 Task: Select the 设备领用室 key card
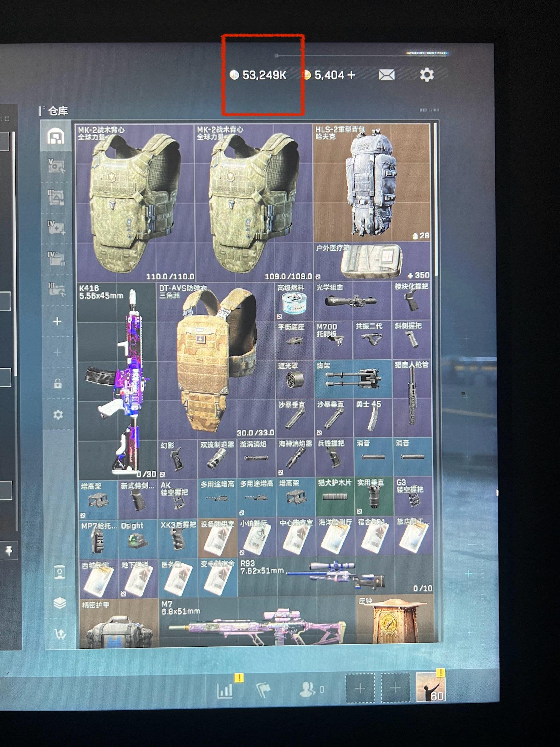coord(218,537)
